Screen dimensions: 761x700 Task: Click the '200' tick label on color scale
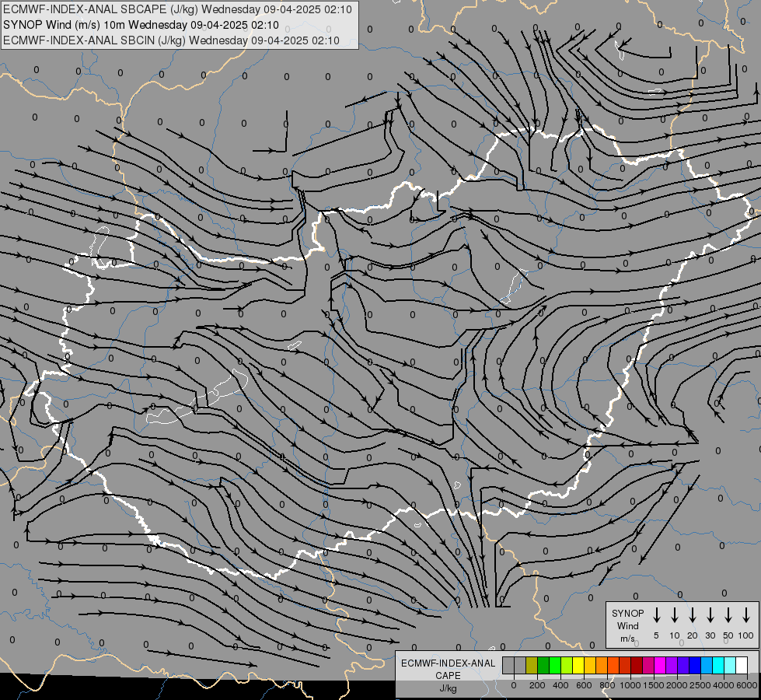click(x=537, y=685)
